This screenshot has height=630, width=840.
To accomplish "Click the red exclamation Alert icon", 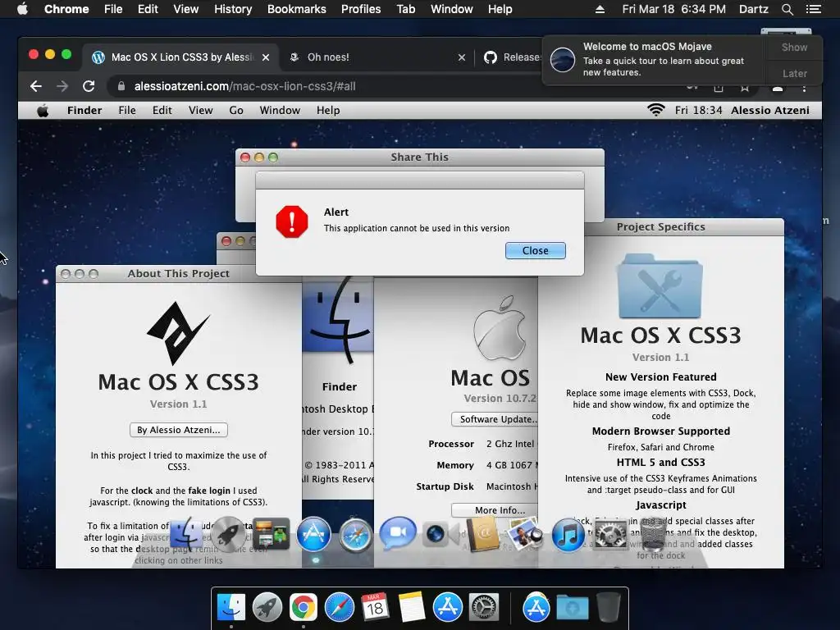I will pyautogui.click(x=292, y=221).
